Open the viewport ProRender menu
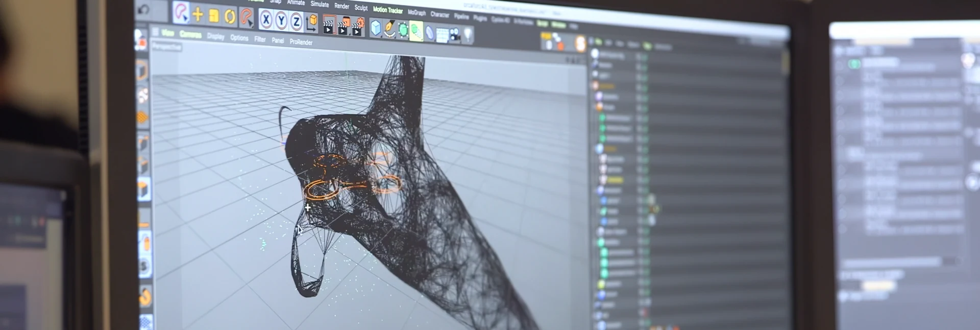The image size is (980, 330). [301, 42]
